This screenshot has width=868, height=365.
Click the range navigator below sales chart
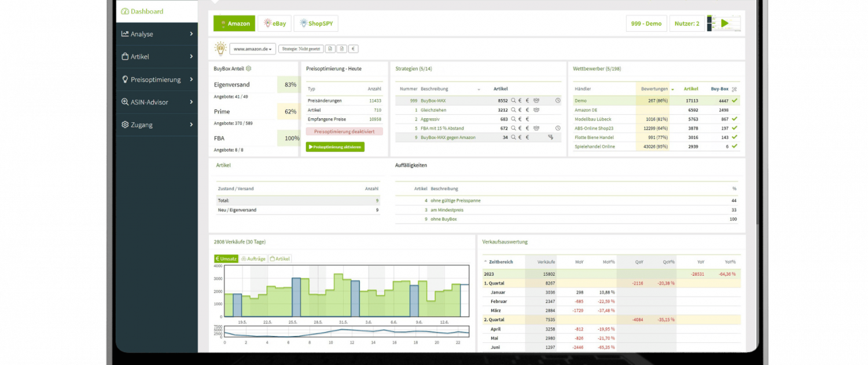point(347,331)
